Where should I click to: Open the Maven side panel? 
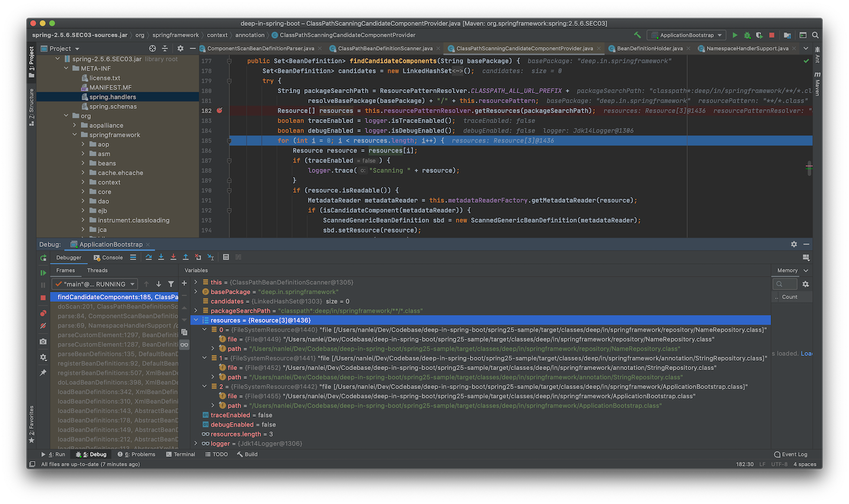(817, 84)
